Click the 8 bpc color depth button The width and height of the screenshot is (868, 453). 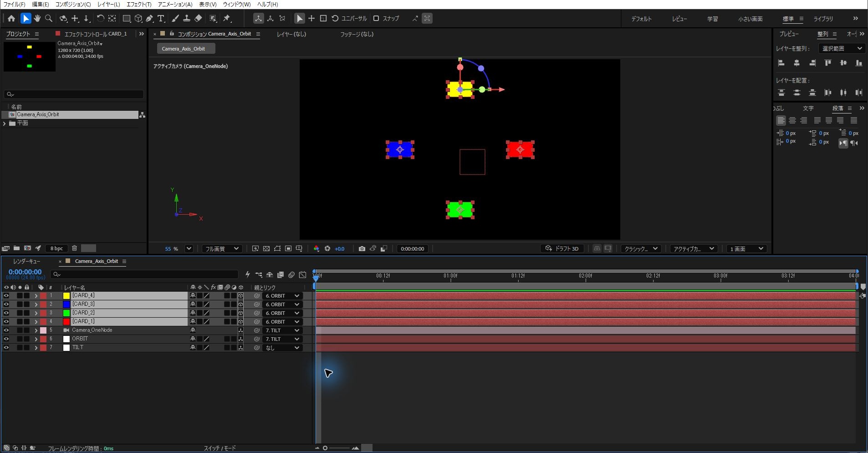pos(57,248)
